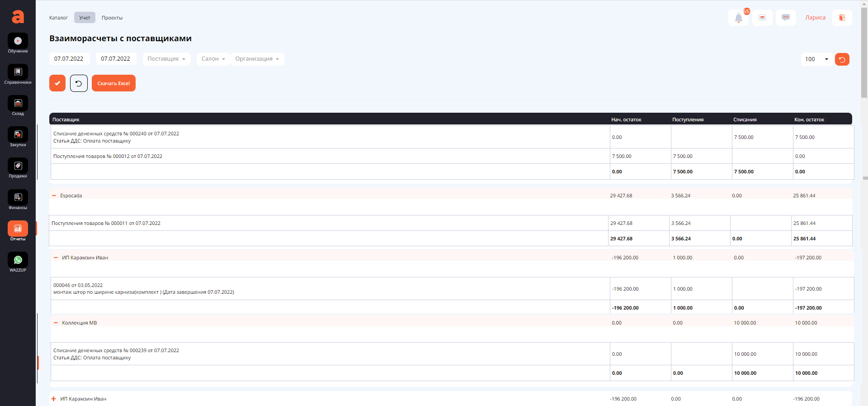
Task: Open the Поставщик filter dropdown
Action: pyautogui.click(x=166, y=59)
